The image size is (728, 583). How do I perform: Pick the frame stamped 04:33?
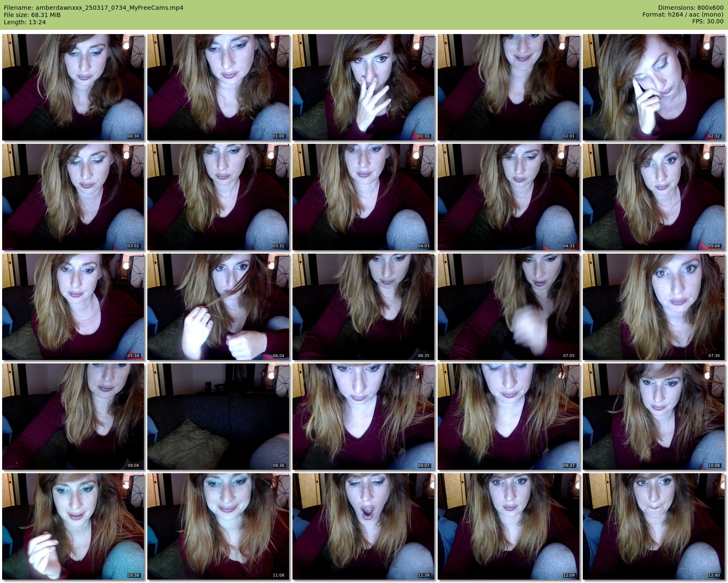pos(509,197)
